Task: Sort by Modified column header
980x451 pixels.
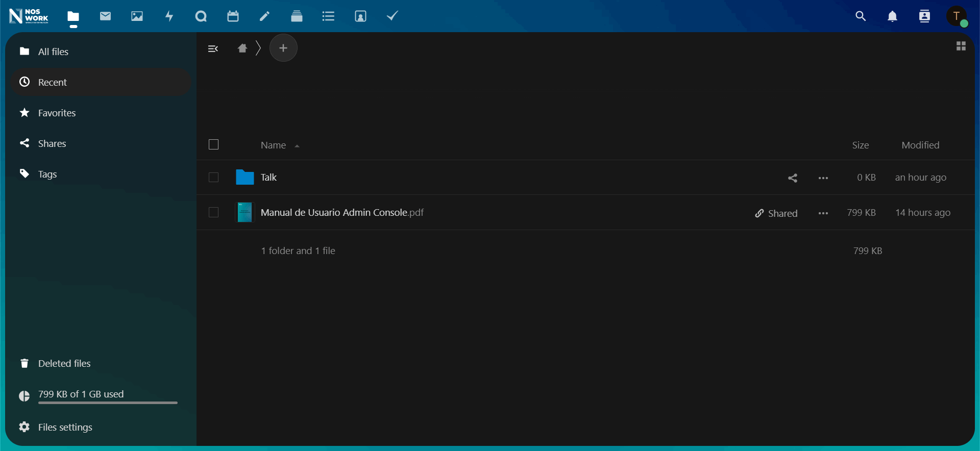Action: 920,145
